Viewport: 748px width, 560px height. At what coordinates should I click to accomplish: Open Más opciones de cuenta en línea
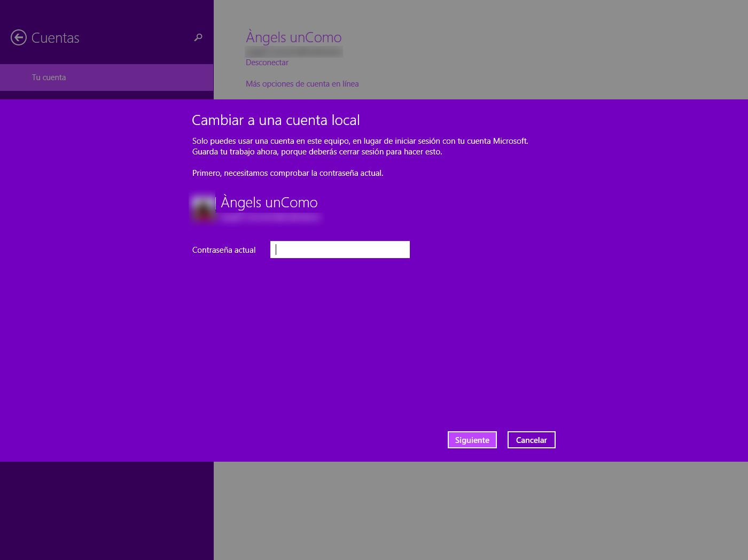pos(302,84)
